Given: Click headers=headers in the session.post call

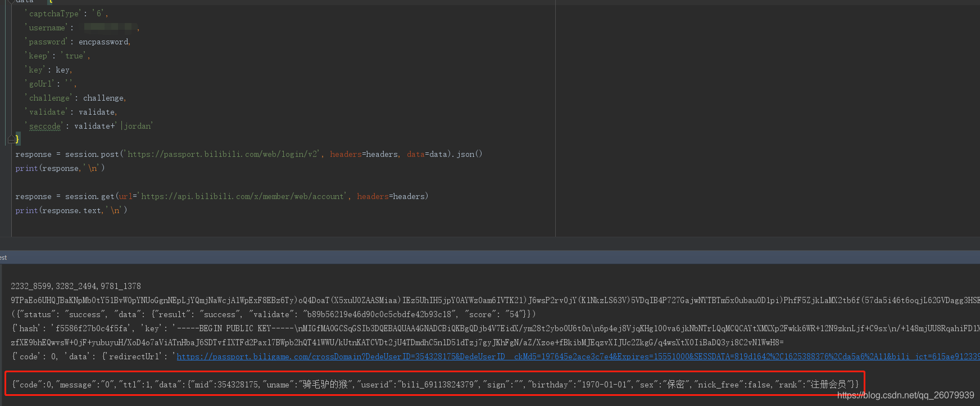Looking at the screenshot, I should [364, 154].
